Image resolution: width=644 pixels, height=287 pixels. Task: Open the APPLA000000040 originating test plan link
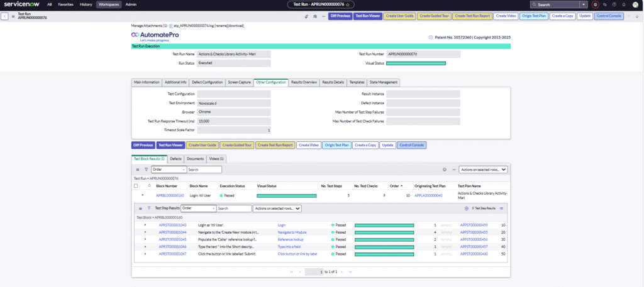point(428,195)
